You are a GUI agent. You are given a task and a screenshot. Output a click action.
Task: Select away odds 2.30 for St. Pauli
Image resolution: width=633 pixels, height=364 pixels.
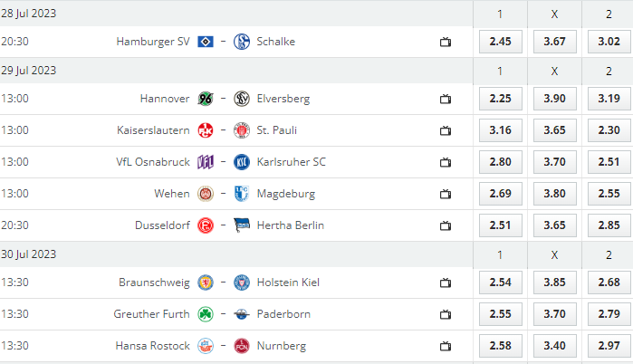[609, 130]
